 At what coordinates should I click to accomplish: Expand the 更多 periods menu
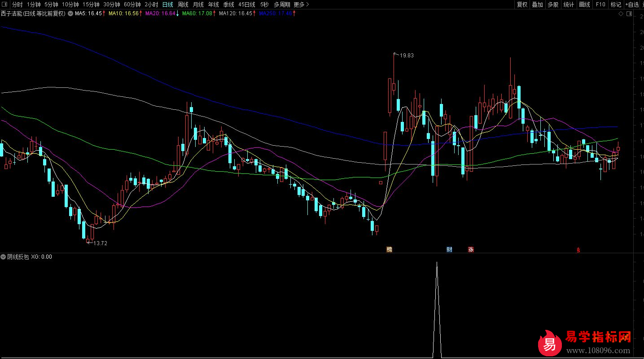coord(301,4)
